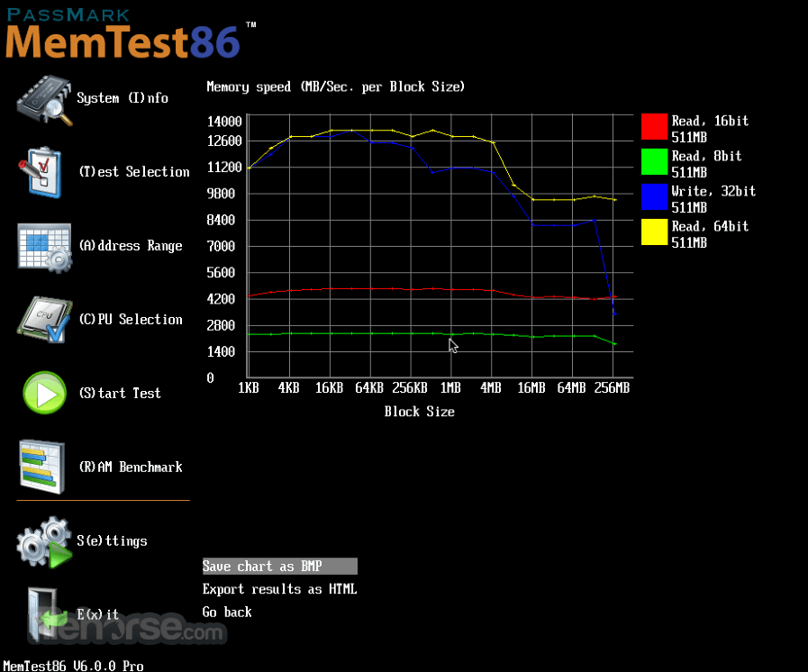The height and width of the screenshot is (672, 808).
Task: Click the blue line's final 256MB data point
Action: point(614,313)
